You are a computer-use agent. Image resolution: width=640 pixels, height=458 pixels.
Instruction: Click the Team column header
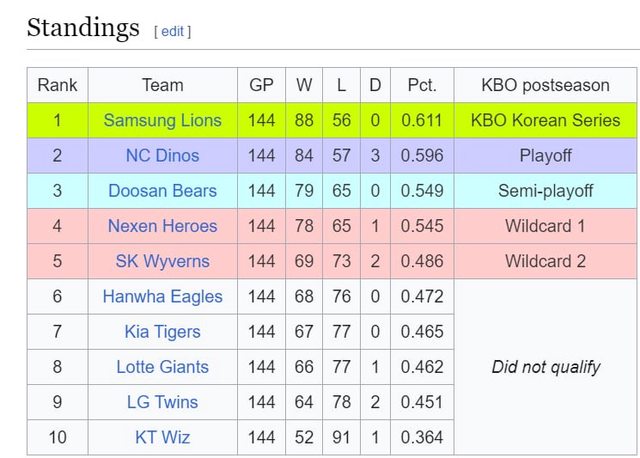pos(162,85)
